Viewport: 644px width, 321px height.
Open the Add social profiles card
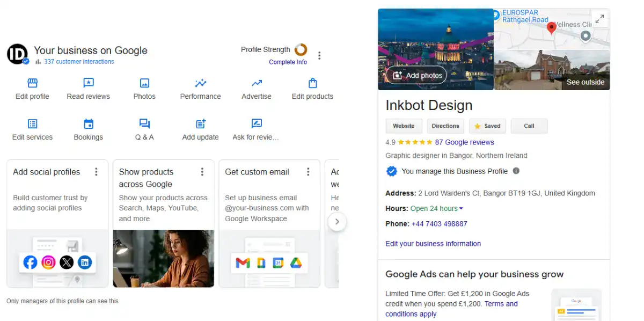pyautogui.click(x=57, y=224)
